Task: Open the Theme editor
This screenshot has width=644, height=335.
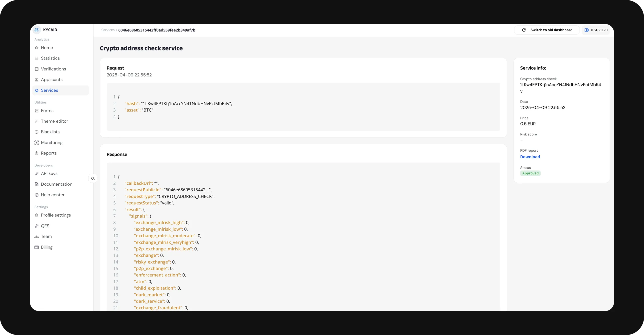Action: pos(54,121)
